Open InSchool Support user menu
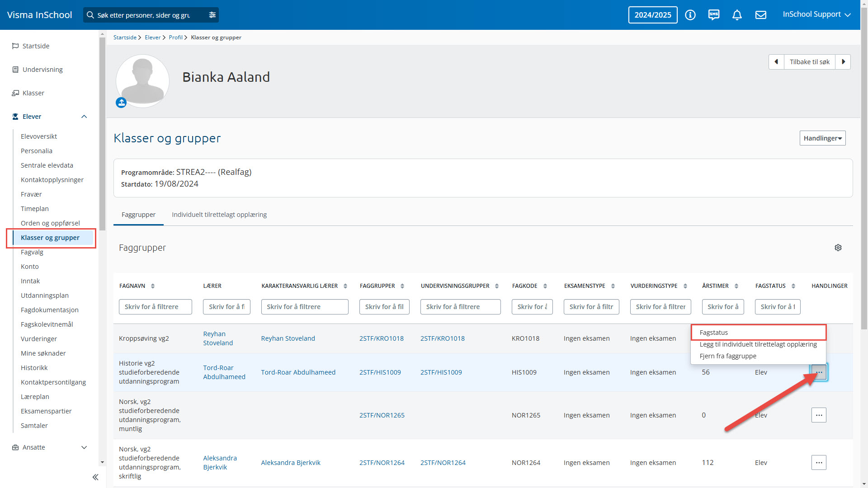Image resolution: width=868 pixels, height=488 pixels. point(816,14)
